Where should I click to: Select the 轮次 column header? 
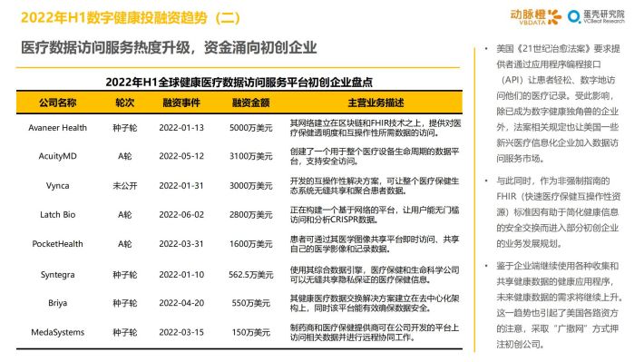125,103
